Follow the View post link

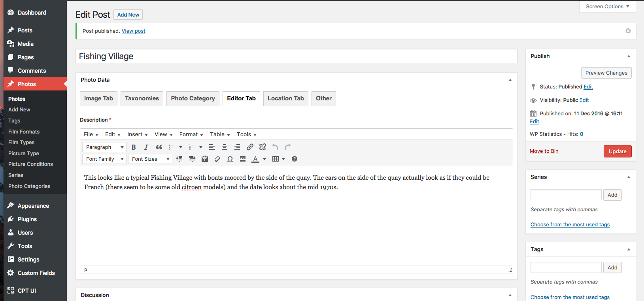coord(134,31)
